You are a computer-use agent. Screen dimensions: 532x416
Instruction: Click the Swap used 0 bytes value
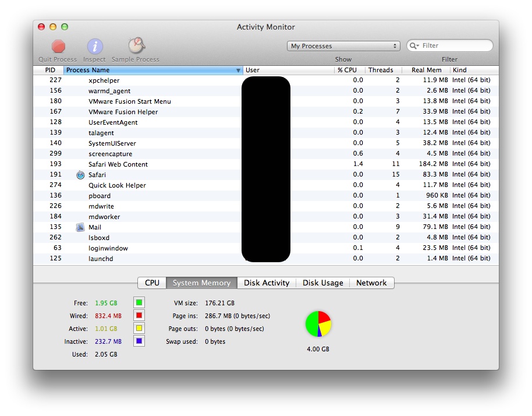(x=215, y=341)
